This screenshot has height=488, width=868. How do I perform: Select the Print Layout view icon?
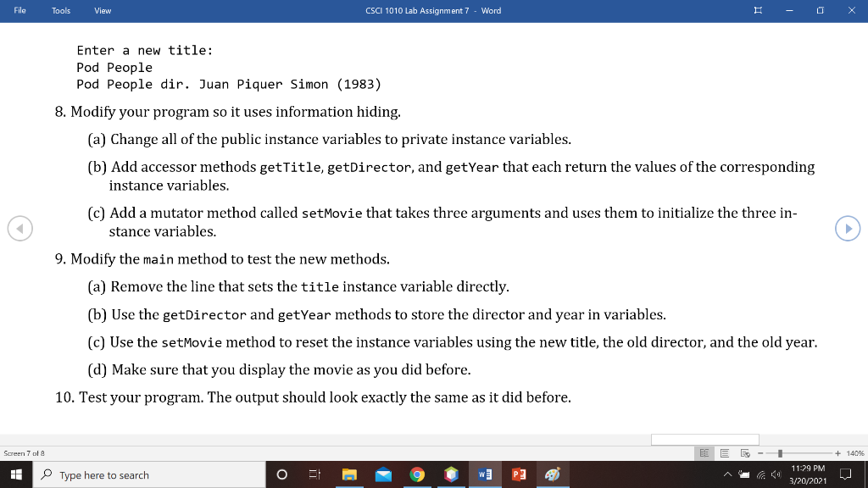pyautogui.click(x=725, y=453)
